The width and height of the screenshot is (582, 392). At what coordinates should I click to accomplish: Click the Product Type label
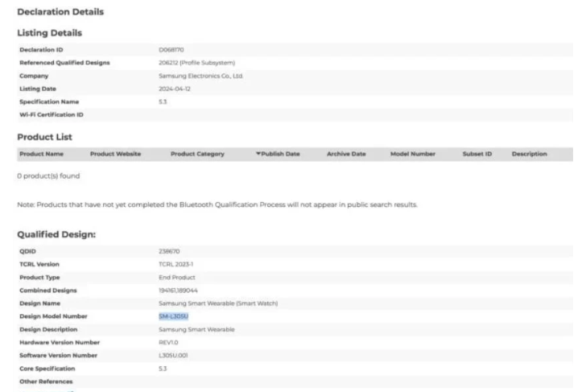pos(39,277)
